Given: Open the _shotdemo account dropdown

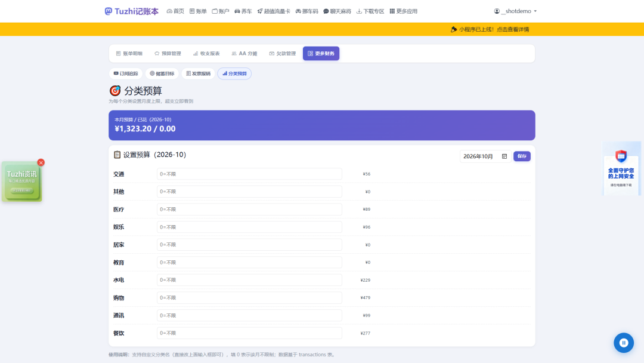Looking at the screenshot, I should 515,11.
